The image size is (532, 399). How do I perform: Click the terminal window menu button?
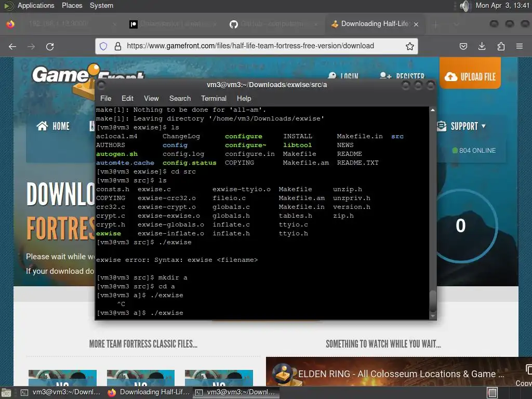pos(101,85)
